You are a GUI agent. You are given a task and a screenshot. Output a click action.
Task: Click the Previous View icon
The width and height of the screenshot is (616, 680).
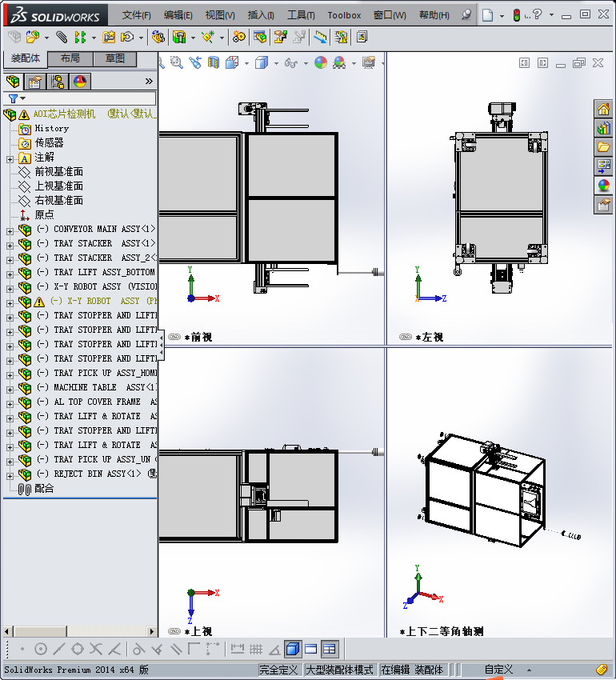click(195, 63)
